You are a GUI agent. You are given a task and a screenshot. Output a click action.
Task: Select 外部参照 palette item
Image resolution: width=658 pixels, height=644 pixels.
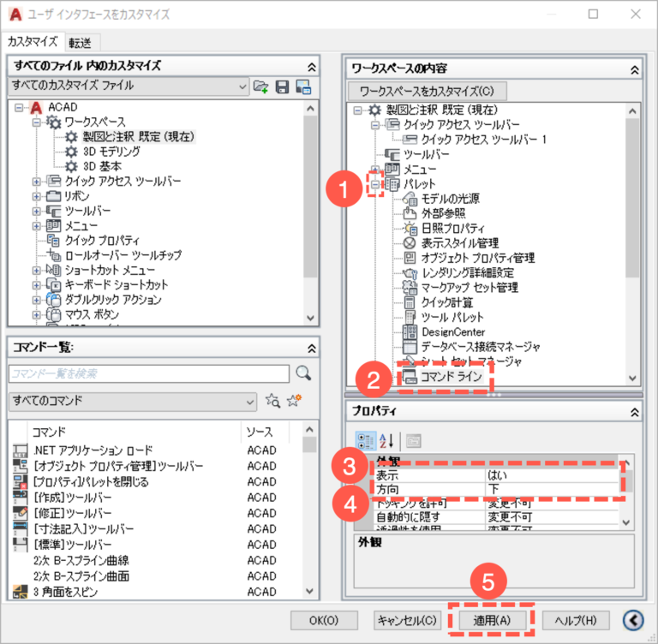[x=443, y=213]
